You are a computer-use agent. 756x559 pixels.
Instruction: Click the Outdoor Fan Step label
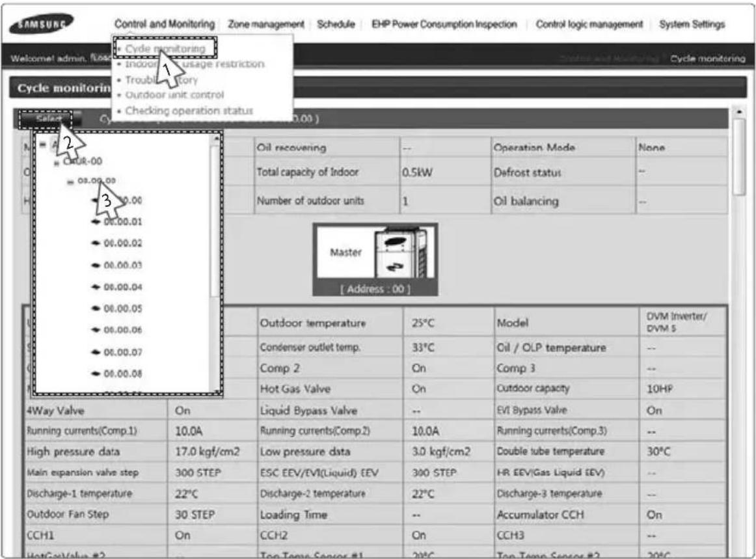pyautogui.click(x=68, y=514)
